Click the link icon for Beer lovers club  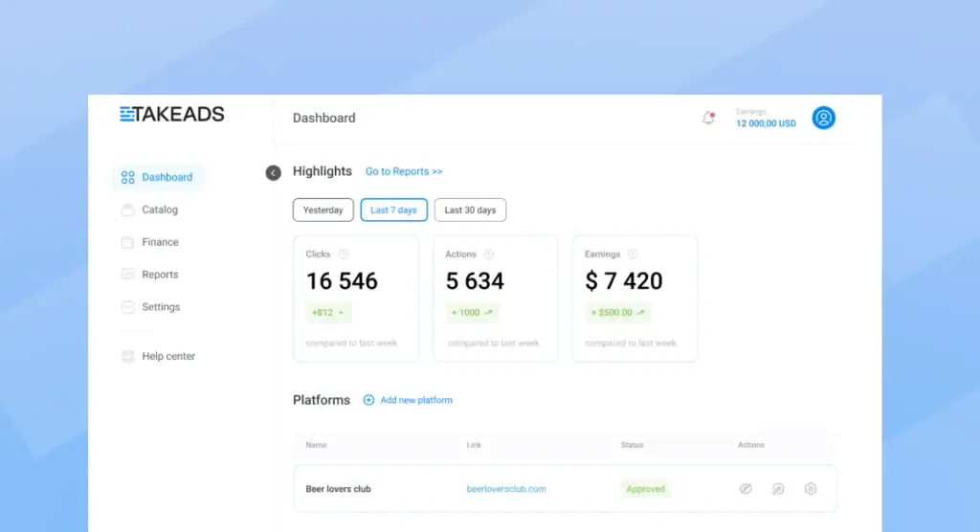[778, 489]
